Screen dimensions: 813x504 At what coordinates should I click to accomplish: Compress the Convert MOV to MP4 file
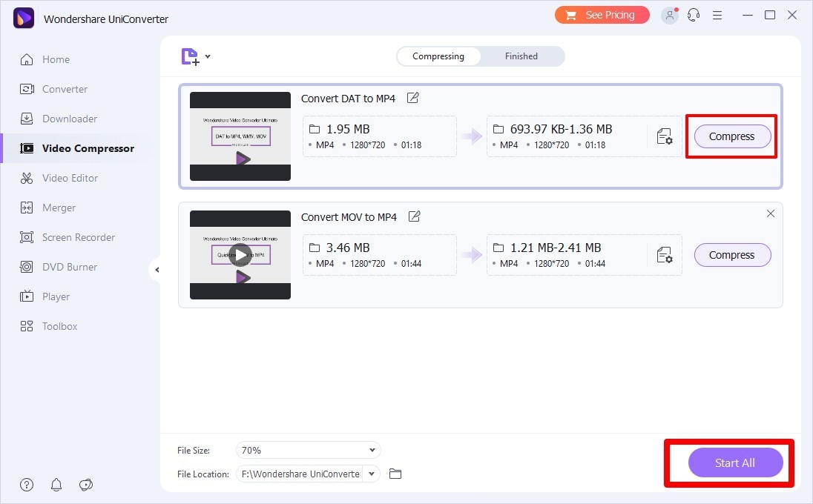tap(732, 255)
